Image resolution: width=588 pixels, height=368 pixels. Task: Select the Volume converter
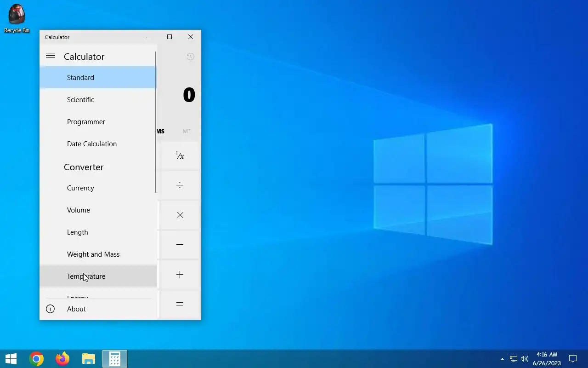[x=98, y=210]
